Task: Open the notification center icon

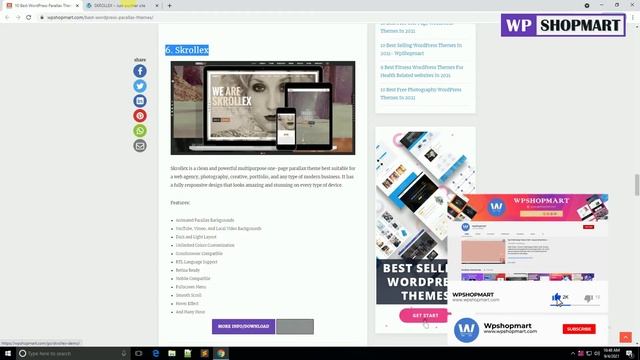Action: 630,353
